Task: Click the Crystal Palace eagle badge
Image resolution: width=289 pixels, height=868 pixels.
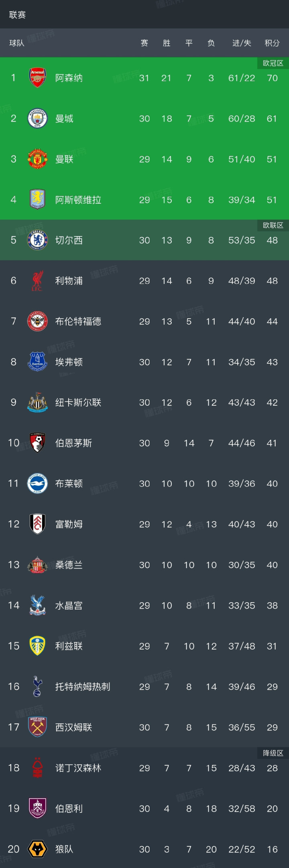Action: pos(37,605)
